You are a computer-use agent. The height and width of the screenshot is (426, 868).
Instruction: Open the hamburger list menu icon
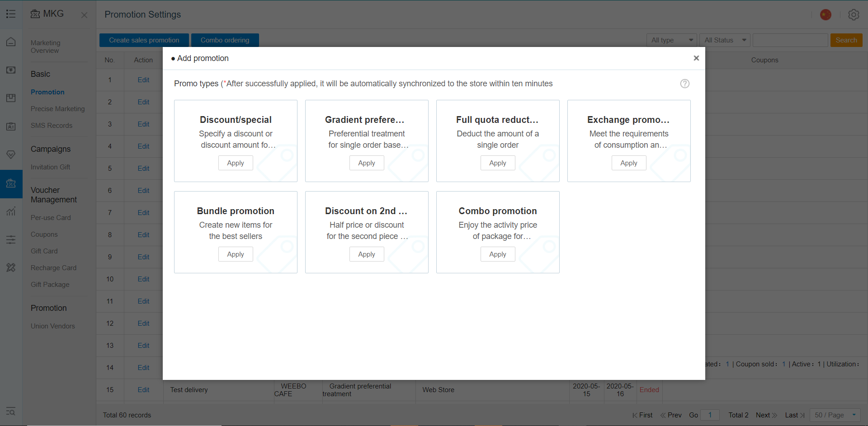click(11, 14)
